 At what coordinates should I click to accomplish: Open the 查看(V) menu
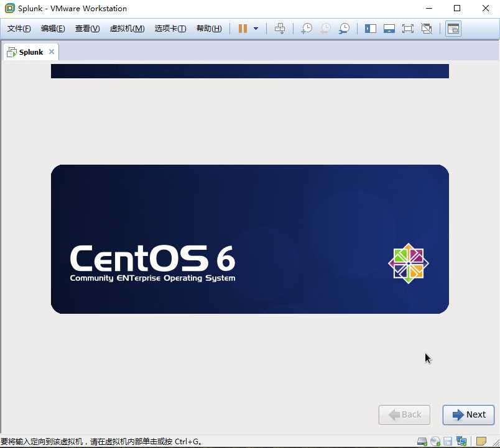point(87,29)
